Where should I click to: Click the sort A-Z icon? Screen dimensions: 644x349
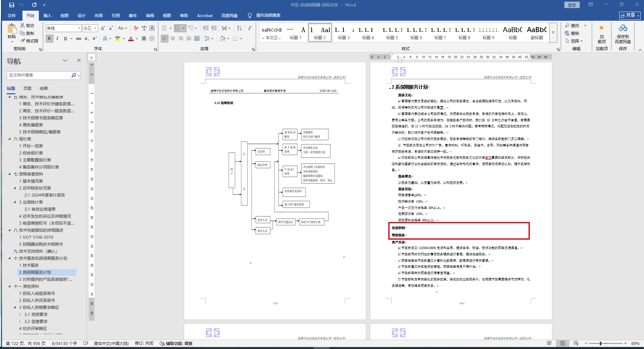tap(239, 28)
